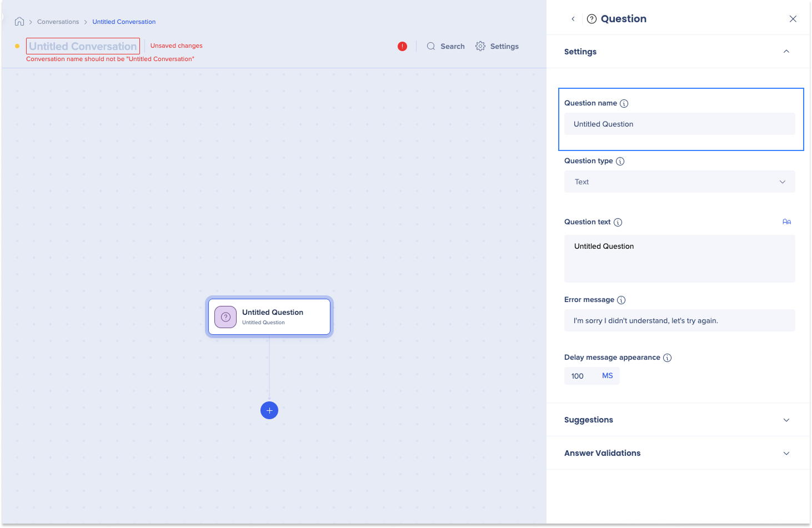Click the home icon in breadcrumb

pos(19,22)
